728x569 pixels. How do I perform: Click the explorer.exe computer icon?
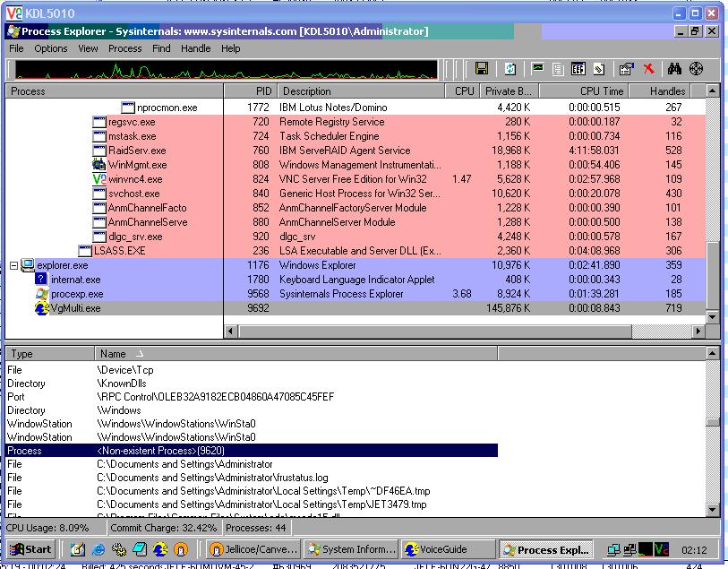(28, 264)
